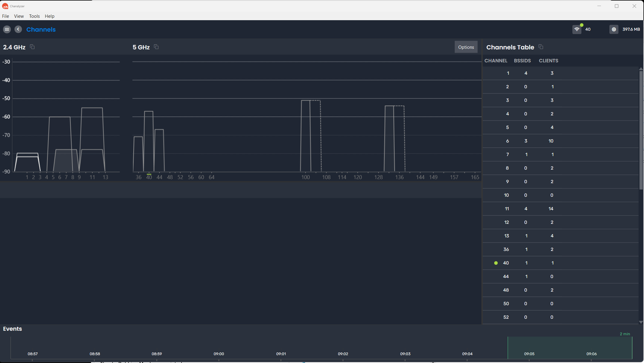
Task: Select channel 13 row in table
Action: (560, 236)
